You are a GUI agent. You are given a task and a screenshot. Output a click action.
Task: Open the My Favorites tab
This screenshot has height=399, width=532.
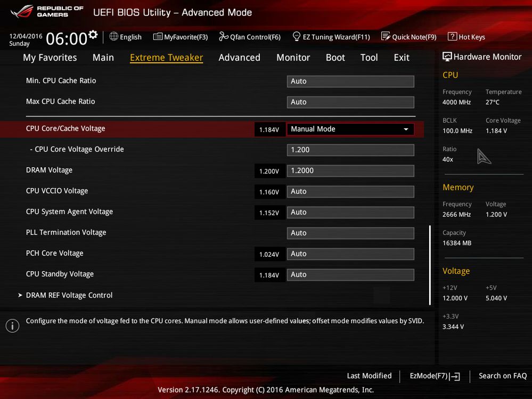click(x=50, y=58)
